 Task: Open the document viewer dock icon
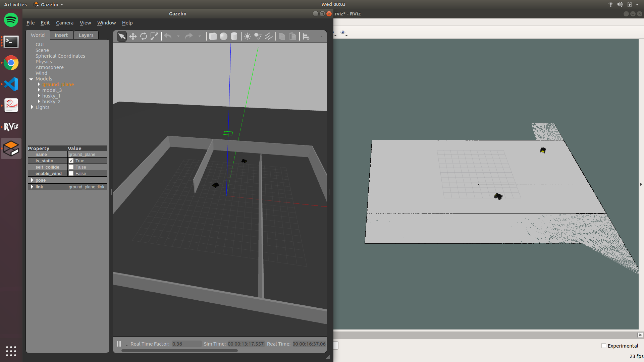[11, 105]
